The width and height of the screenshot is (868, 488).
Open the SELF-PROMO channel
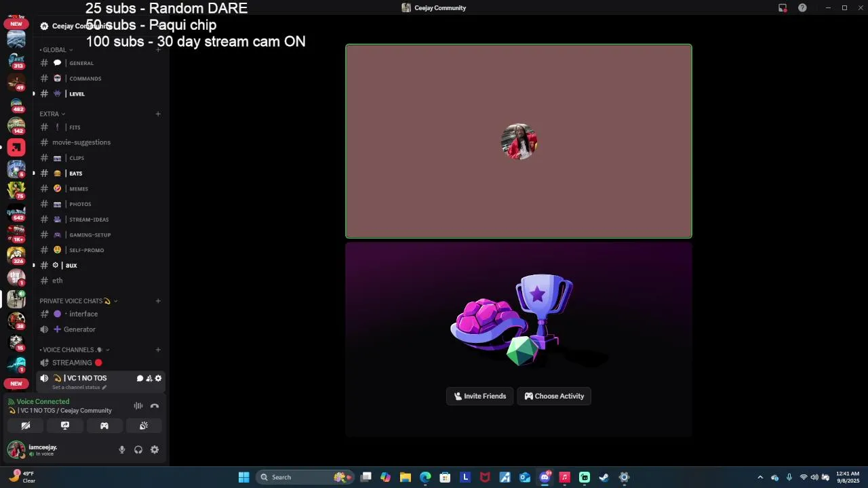click(x=100, y=250)
